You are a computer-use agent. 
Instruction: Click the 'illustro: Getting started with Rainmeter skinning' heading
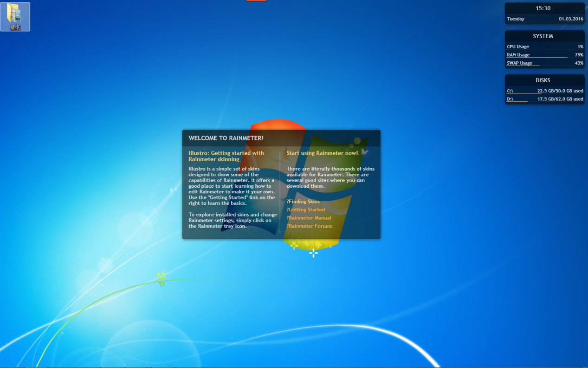(226, 156)
